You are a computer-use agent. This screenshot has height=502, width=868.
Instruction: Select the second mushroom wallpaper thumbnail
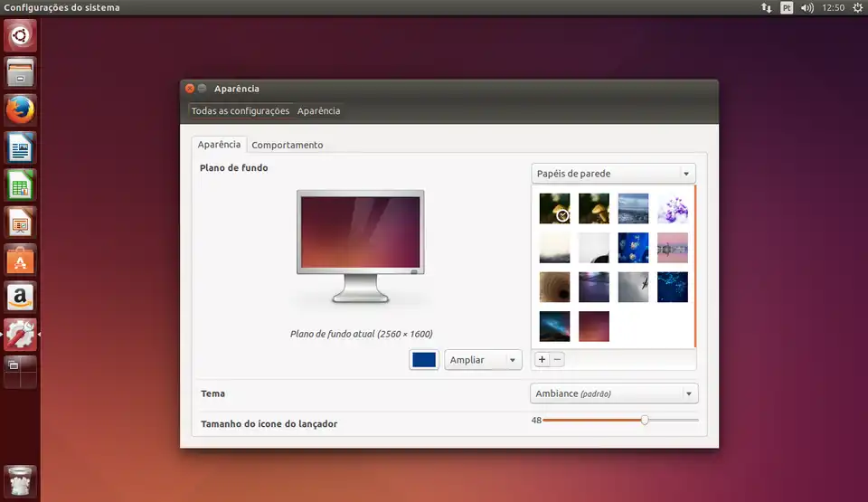pyautogui.click(x=594, y=208)
